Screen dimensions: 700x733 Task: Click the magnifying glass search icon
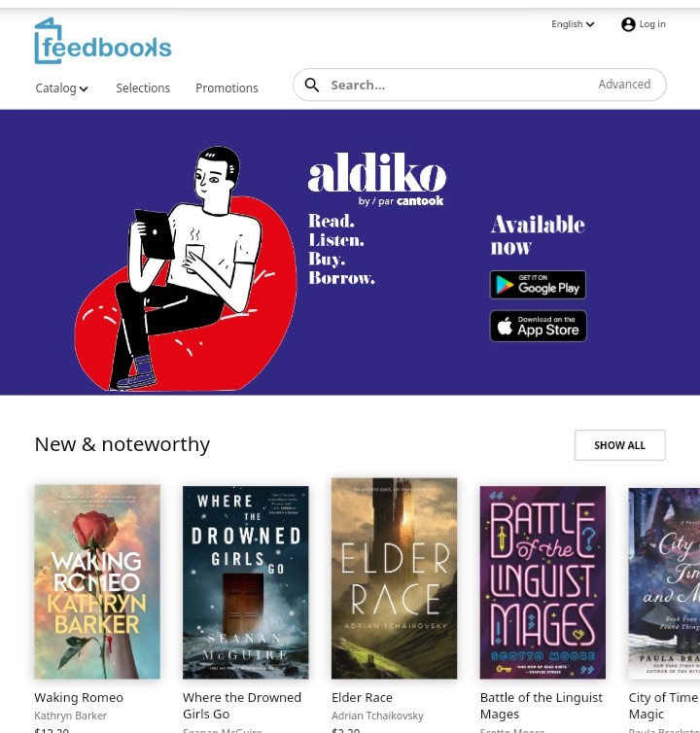pos(312,86)
